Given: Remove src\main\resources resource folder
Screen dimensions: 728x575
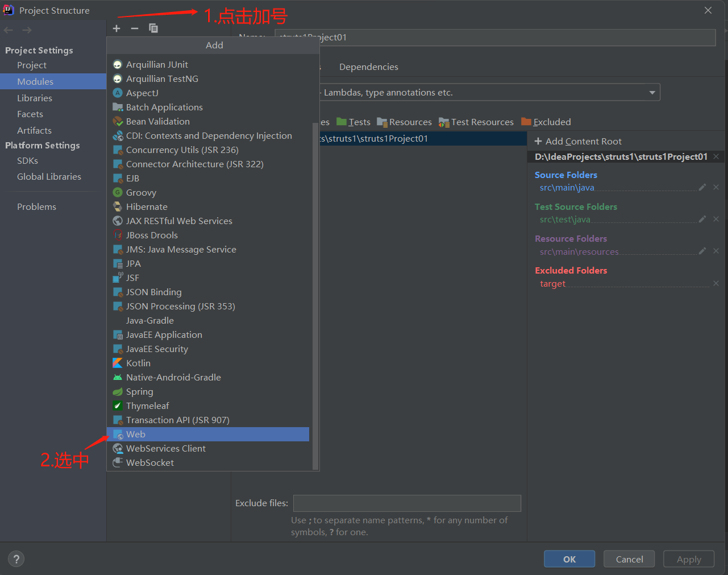Looking at the screenshot, I should [x=716, y=251].
